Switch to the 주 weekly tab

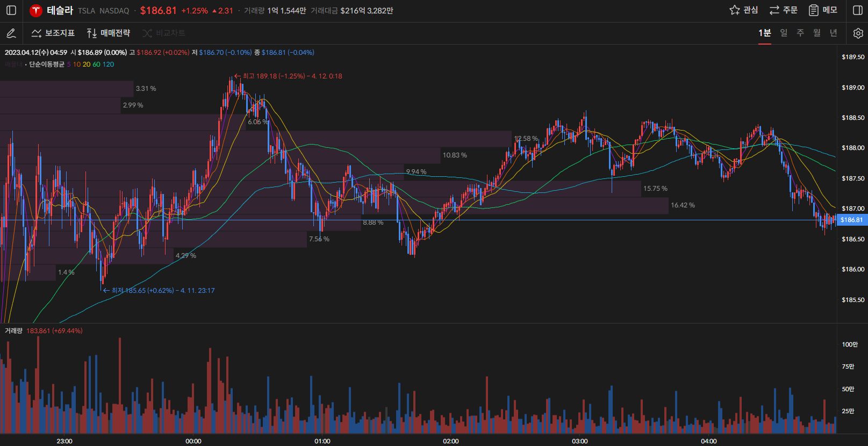(x=800, y=33)
